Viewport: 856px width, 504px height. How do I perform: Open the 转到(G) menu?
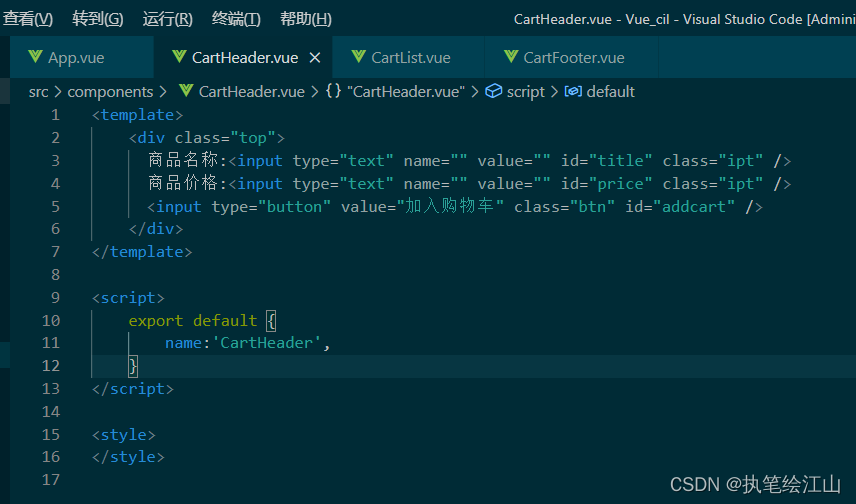(98, 19)
